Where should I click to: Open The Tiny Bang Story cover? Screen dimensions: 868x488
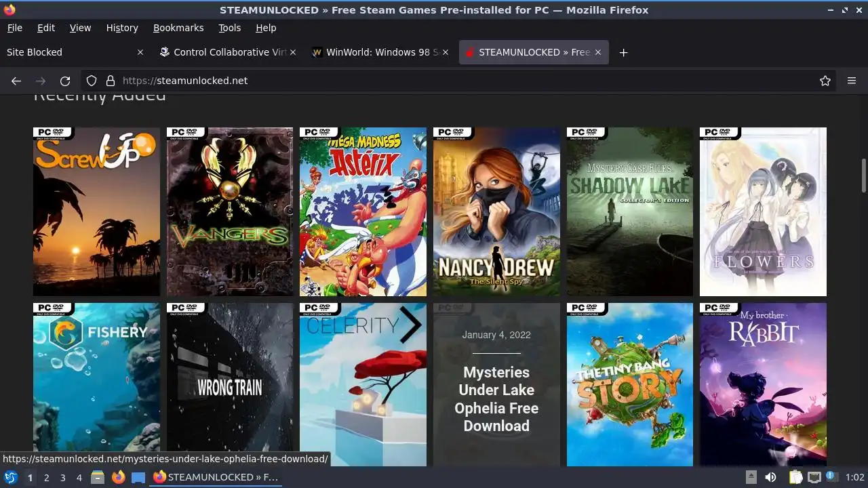630,384
